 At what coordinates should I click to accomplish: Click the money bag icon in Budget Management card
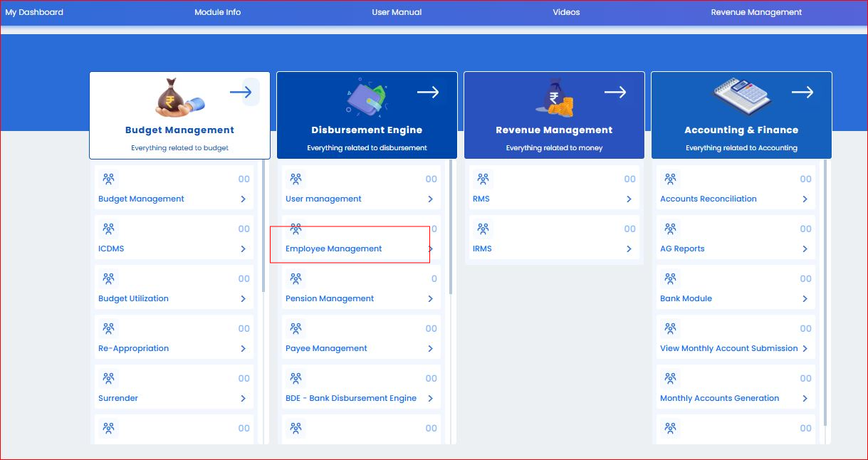tap(179, 97)
